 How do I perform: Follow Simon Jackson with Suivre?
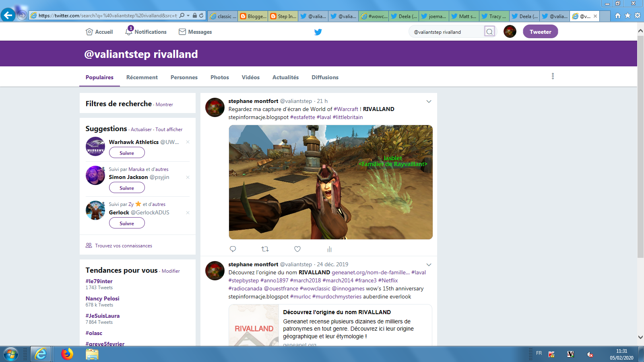click(x=127, y=188)
